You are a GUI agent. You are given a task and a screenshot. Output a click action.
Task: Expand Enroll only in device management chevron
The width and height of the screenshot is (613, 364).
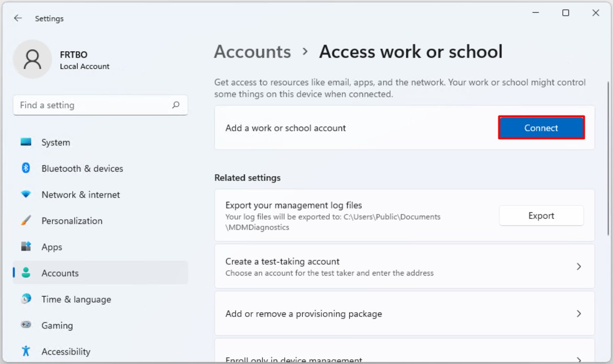pyautogui.click(x=578, y=359)
